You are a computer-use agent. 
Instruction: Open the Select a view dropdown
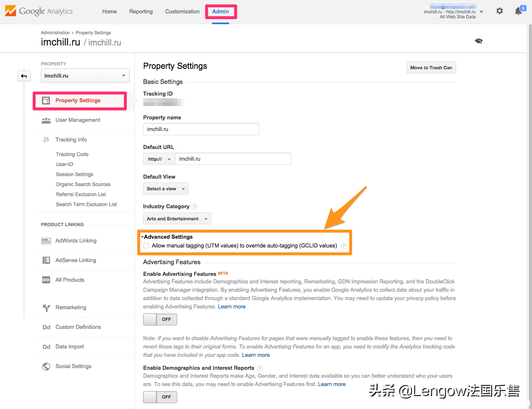coord(166,189)
